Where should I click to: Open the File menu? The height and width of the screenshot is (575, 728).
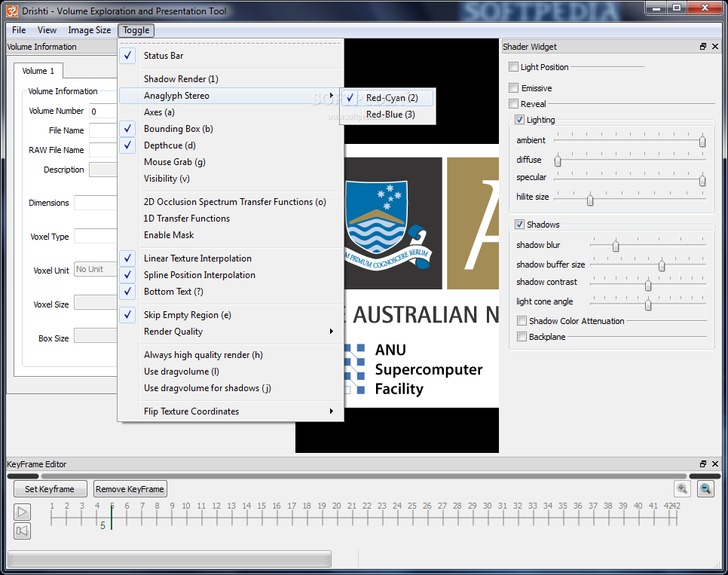click(x=19, y=30)
